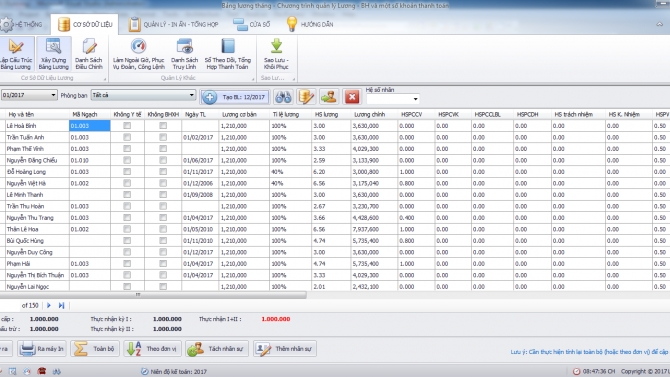Viewport: 670px width, 377px height.
Task: Go to last page arrow
Action: coord(62,305)
